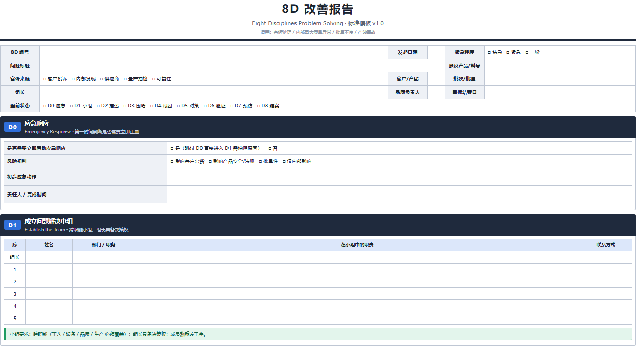
Task: Click the 目标结案日 input field
Action: [559, 92]
